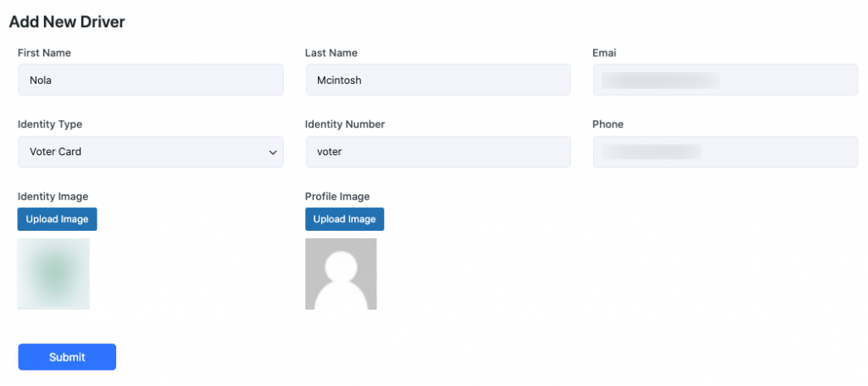
Task: Click the blurred identity image preview
Action: click(53, 273)
